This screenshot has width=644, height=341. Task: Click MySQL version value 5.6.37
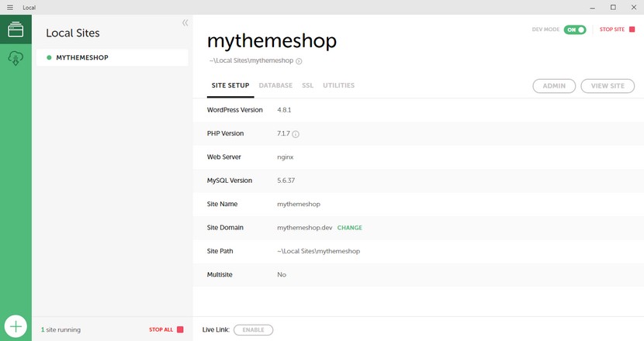[286, 181]
